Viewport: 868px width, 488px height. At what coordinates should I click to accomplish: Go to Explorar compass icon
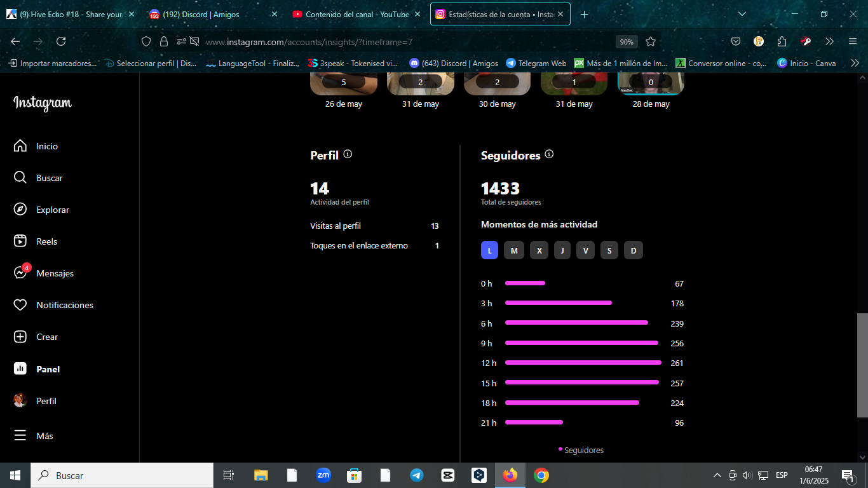(x=20, y=210)
